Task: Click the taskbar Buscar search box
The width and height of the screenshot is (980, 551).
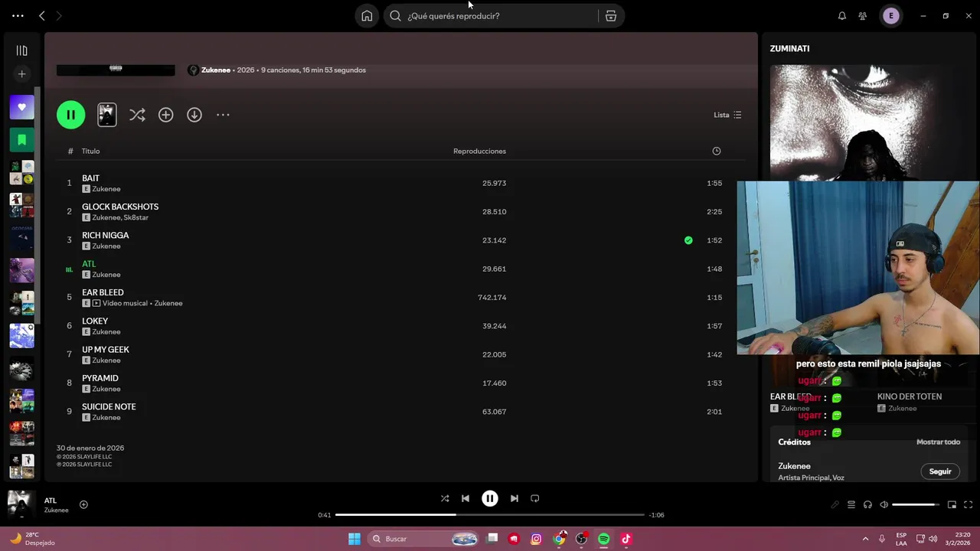Action: (x=425, y=539)
